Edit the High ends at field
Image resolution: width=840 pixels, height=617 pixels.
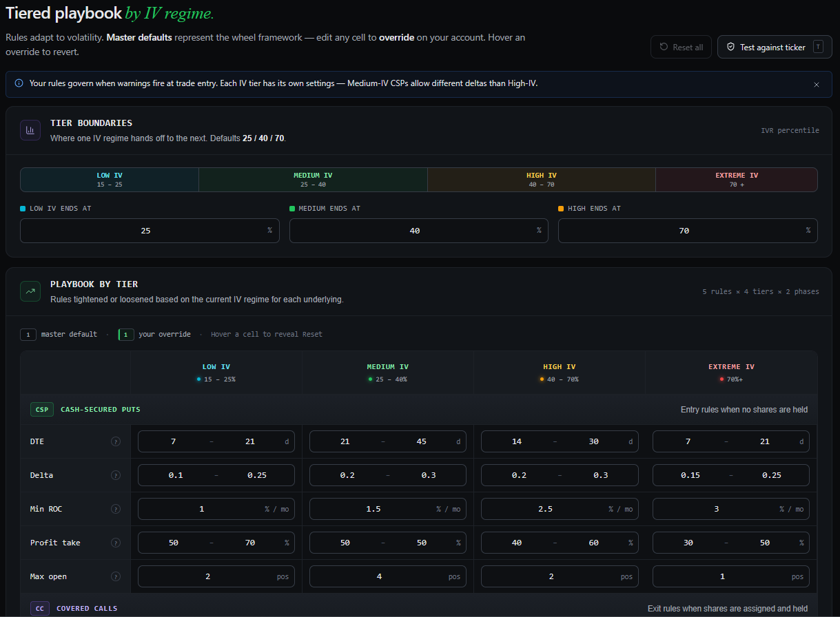coord(688,231)
